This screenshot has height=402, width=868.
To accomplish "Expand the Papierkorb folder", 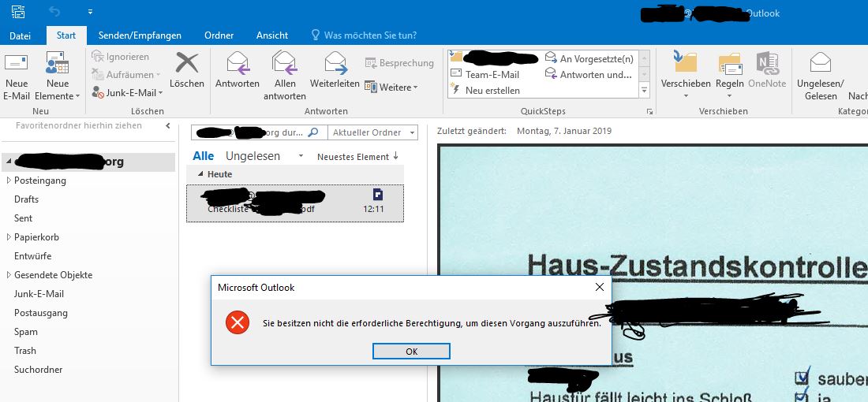I will (x=9, y=236).
